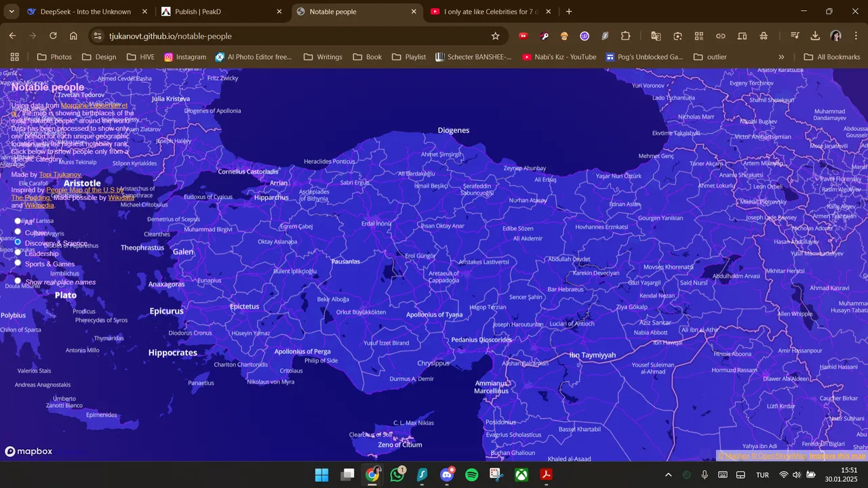Switch to DeepSeek - Into the Unknown tab
The image size is (868, 488).
(85, 12)
